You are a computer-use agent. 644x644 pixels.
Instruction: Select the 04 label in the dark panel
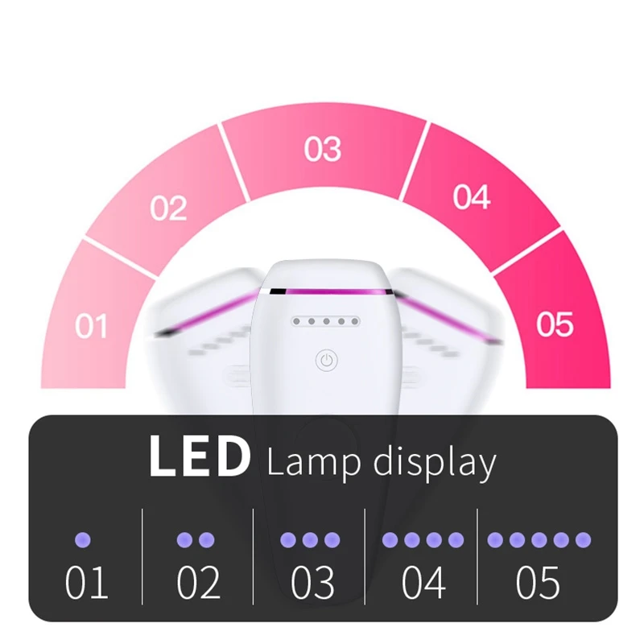424,582
